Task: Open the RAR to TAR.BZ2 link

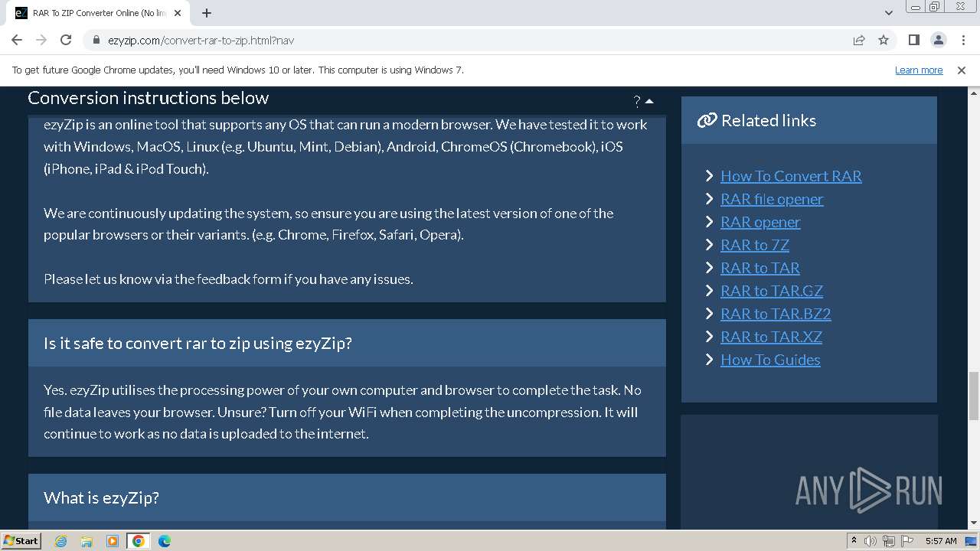Action: [776, 314]
